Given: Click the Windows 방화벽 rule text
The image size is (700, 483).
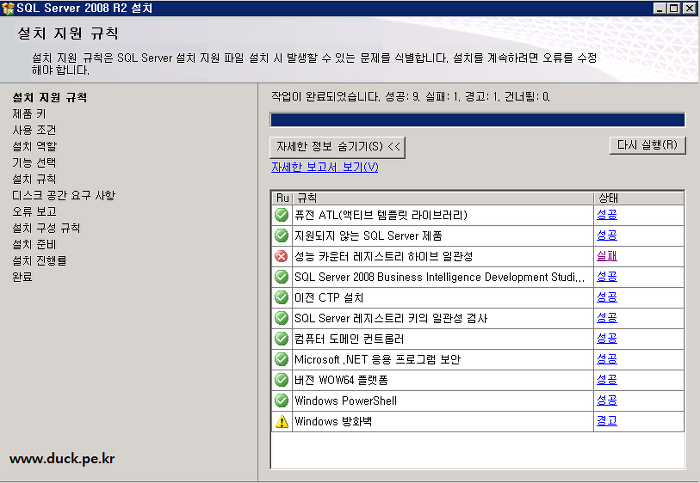Looking at the screenshot, I should [333, 421].
